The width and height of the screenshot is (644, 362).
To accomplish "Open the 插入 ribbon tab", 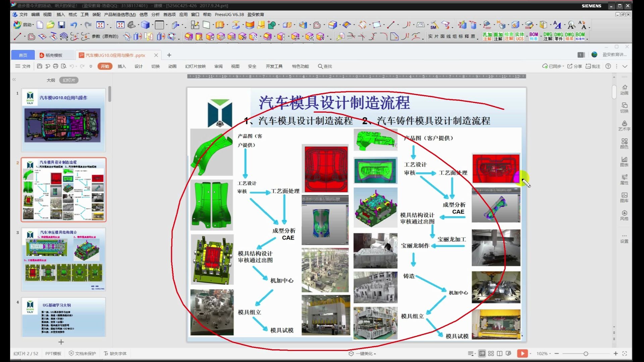I will click(x=121, y=66).
